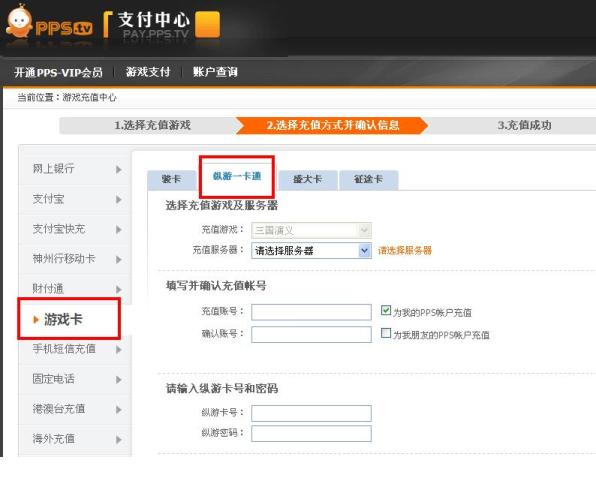The height and width of the screenshot is (484, 596).
Task: Select 支付宝快充 payment method
Action: 75,229
